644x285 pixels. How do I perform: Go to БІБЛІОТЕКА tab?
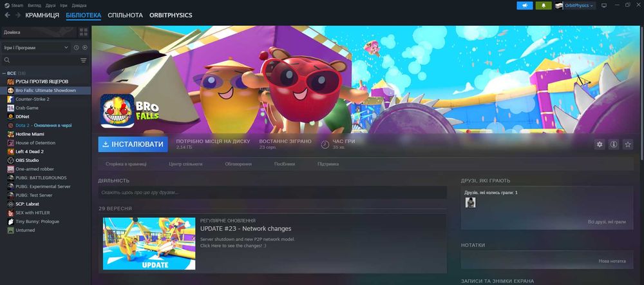pos(83,15)
